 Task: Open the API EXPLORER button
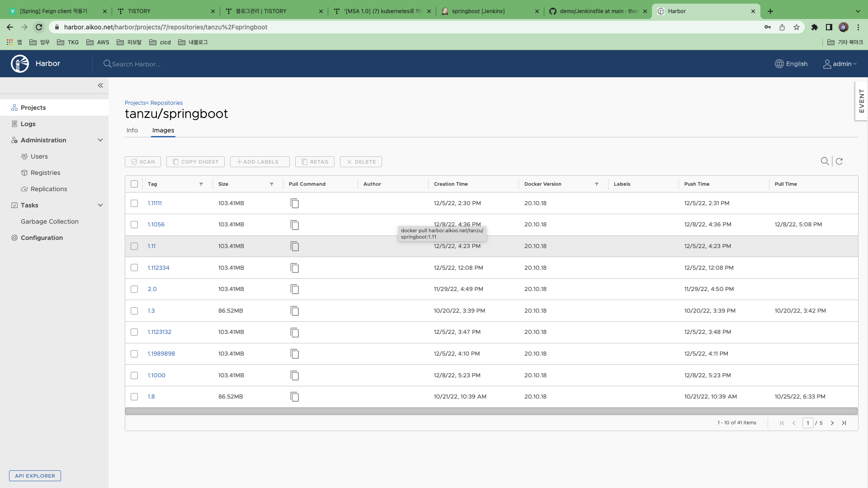point(35,476)
